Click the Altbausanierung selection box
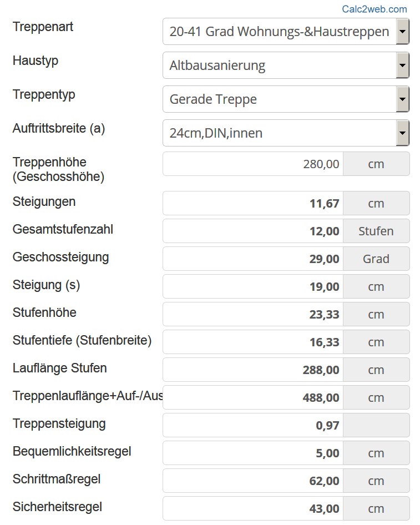The width and height of the screenshot is (420, 525). coord(279,65)
